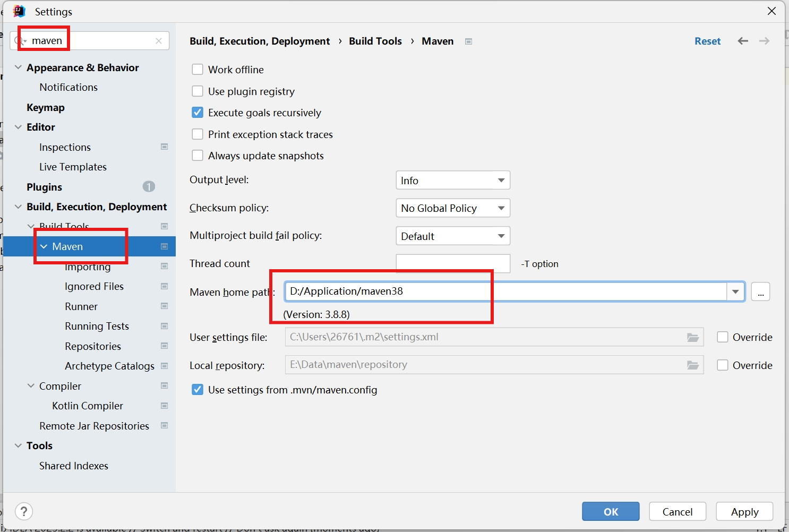Click project-level icon on Remote Jar Repositories row

(165, 425)
